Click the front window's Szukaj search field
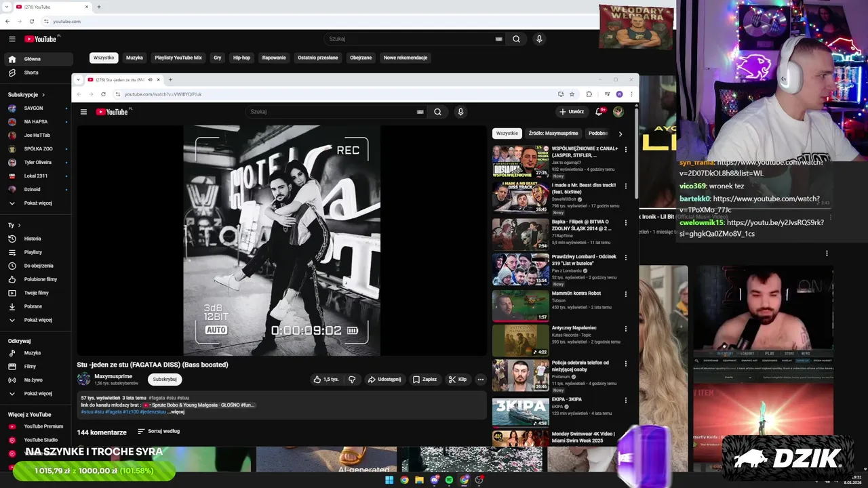Image resolution: width=868 pixels, height=488 pixels. [x=332, y=112]
